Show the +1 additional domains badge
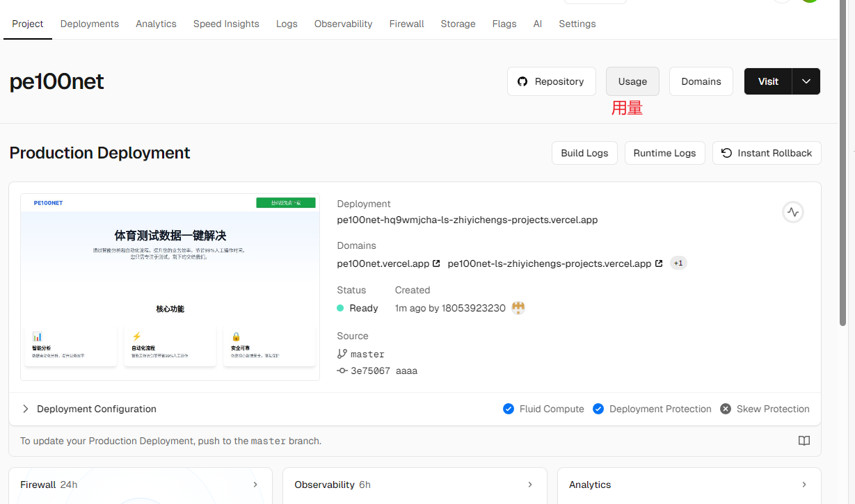The height and width of the screenshot is (504, 855). tap(678, 263)
